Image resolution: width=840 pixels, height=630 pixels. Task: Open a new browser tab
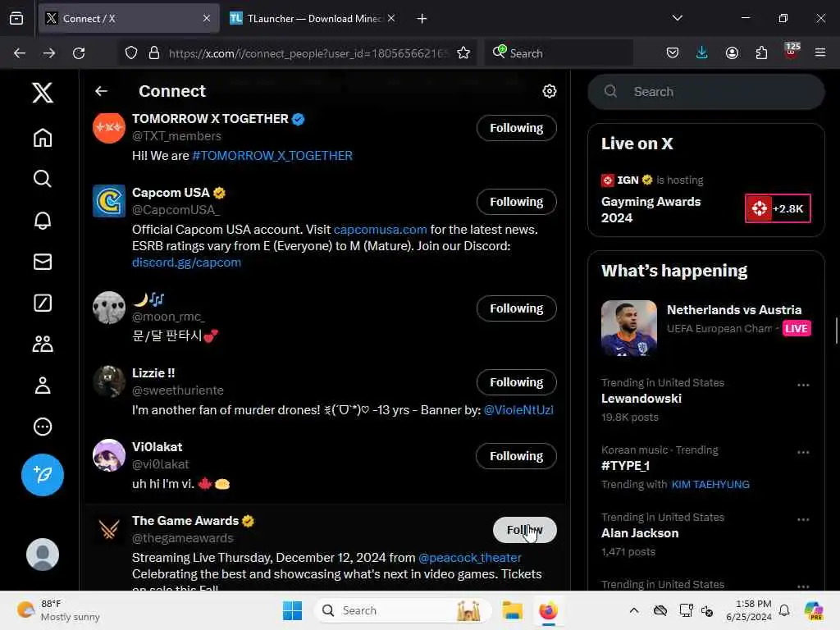(x=422, y=19)
